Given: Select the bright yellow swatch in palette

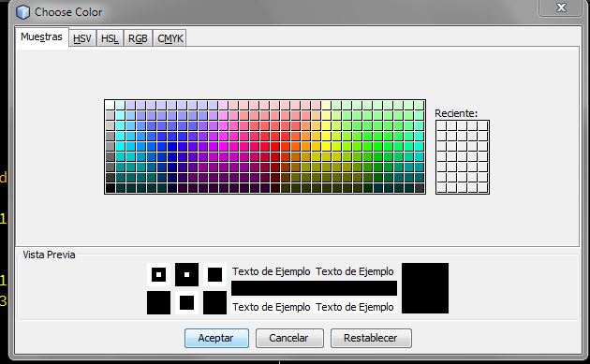Looking at the screenshot, I should pyautogui.click(x=327, y=147).
